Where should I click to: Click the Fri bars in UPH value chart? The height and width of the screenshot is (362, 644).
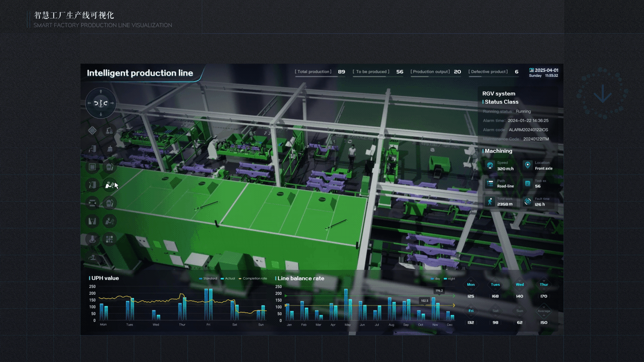click(x=208, y=305)
